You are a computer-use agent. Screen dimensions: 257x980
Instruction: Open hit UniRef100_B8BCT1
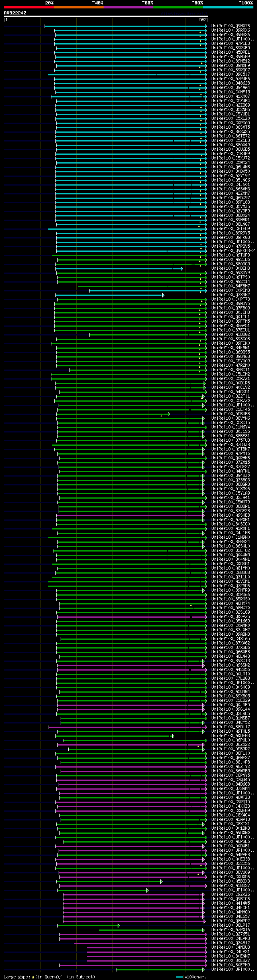(230, 370)
